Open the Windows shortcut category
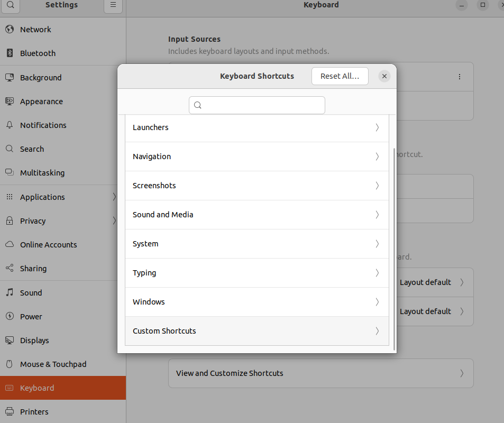This screenshot has height=423, width=504. click(x=257, y=302)
